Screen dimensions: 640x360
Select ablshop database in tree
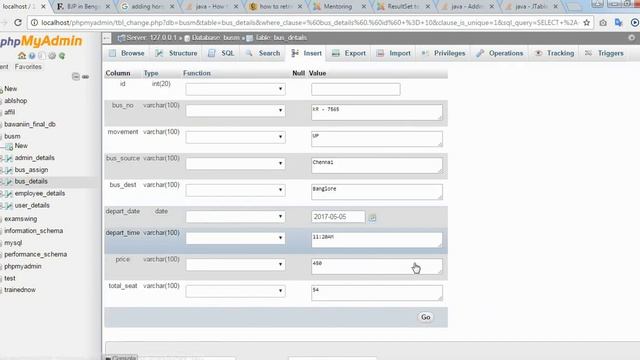coord(16,101)
